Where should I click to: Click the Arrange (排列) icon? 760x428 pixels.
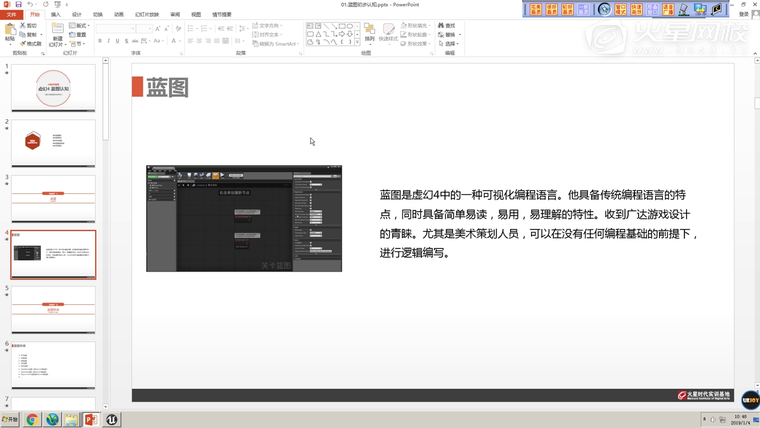(x=369, y=31)
